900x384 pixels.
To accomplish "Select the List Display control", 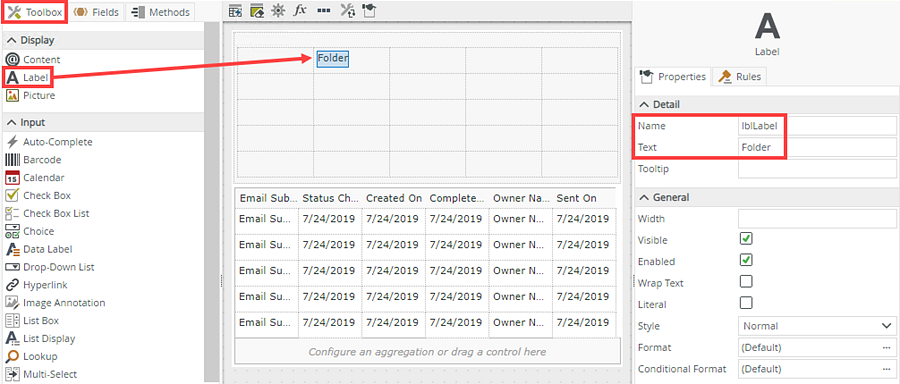I will (40, 339).
